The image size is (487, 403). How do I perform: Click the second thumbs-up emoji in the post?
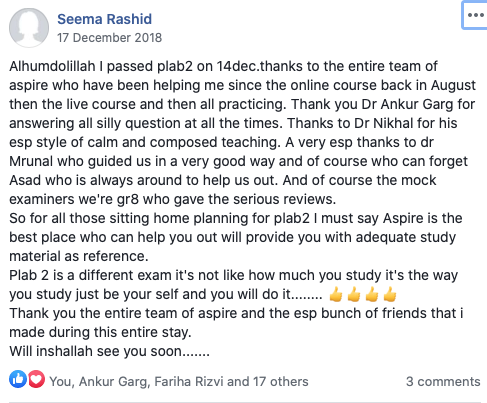tap(354, 295)
